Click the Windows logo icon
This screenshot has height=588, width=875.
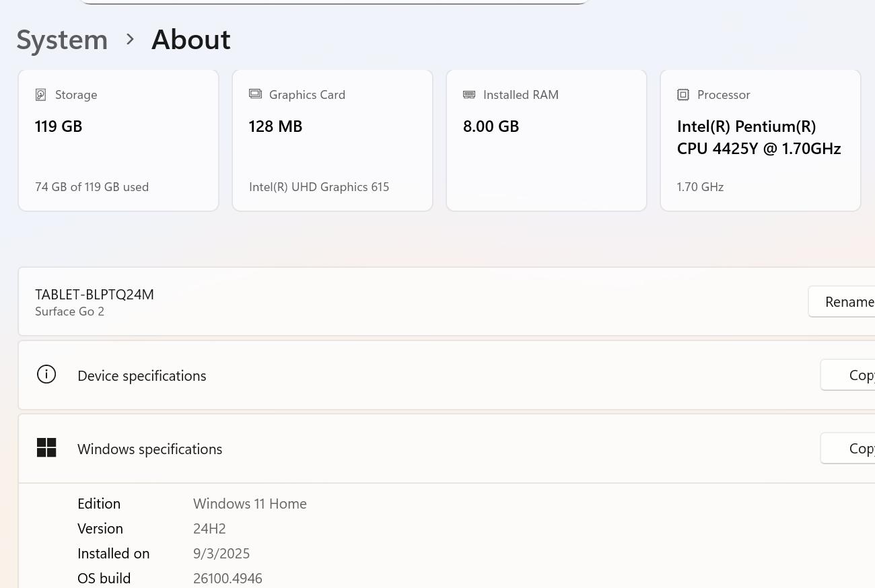[46, 447]
